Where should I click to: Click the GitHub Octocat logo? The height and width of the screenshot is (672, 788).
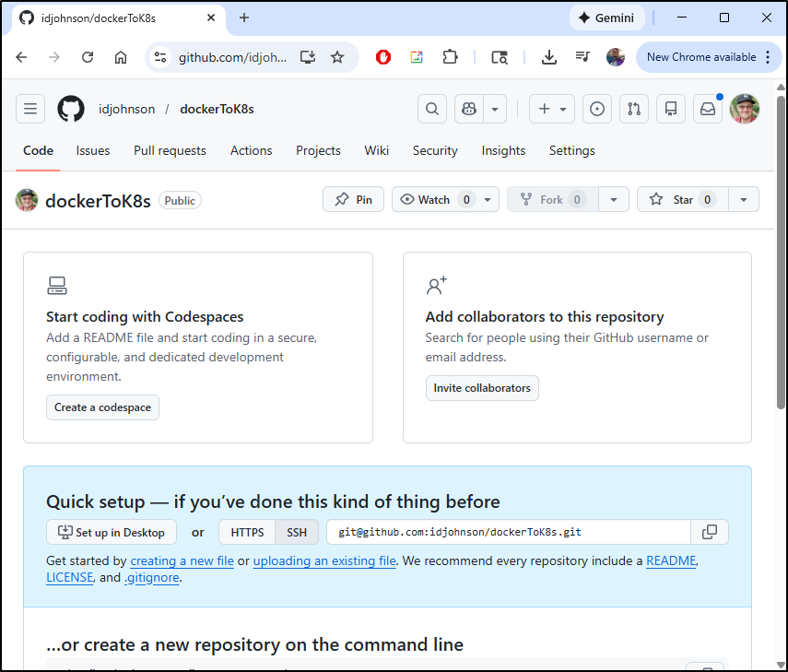click(x=71, y=109)
